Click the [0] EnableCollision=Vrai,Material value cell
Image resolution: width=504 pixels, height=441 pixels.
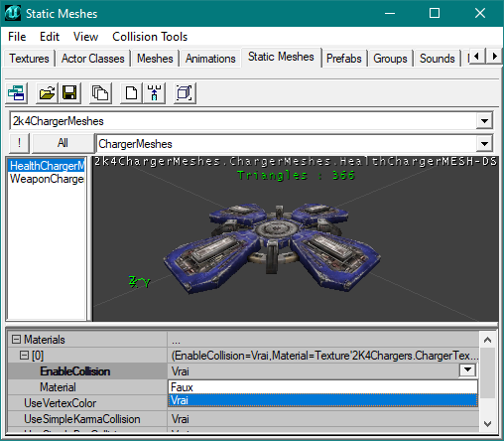322,356
